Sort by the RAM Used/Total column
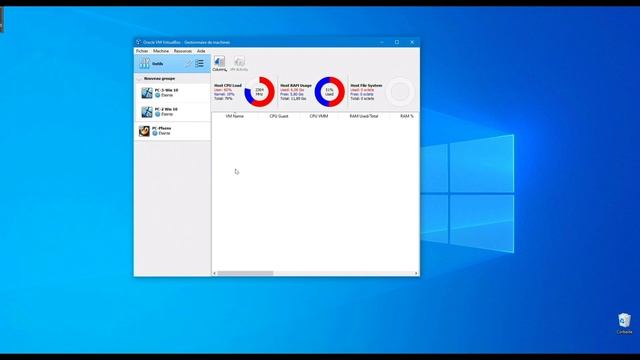This screenshot has width=640, height=360. (364, 116)
